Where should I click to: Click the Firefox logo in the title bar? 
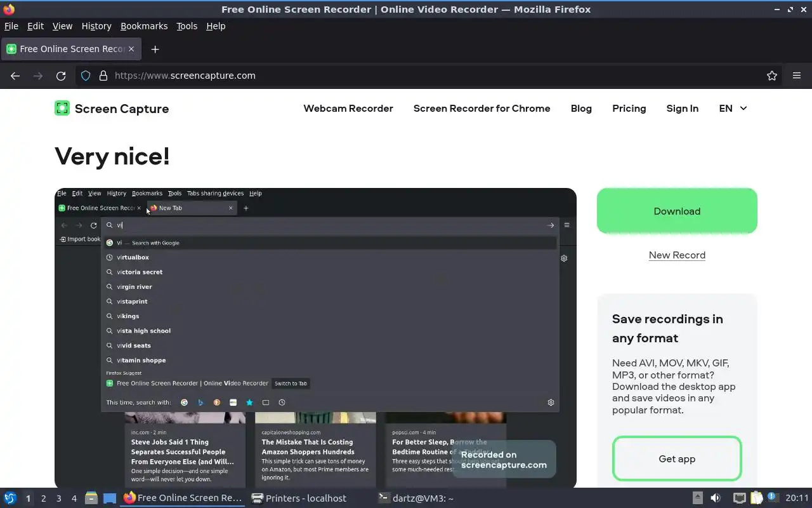[9, 10]
